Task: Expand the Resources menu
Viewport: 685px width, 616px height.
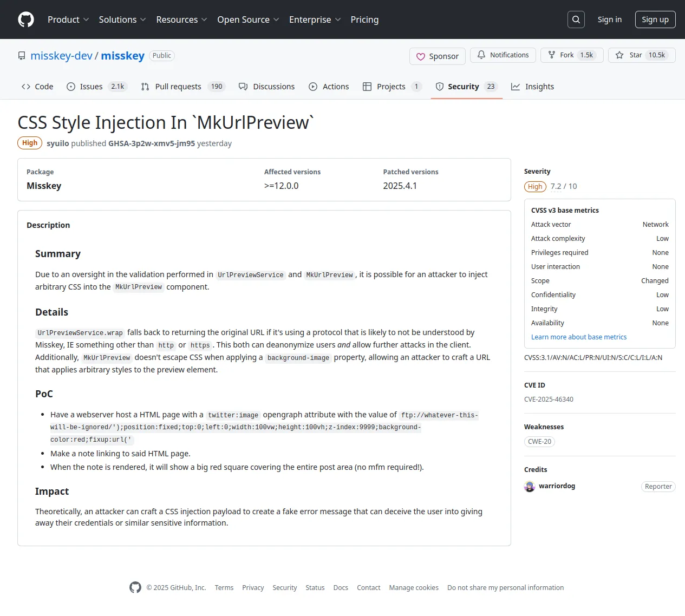Action: pyautogui.click(x=181, y=19)
